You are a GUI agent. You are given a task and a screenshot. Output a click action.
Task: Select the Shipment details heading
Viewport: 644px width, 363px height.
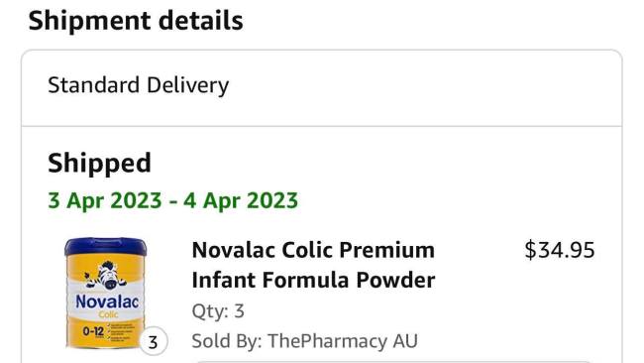click(x=136, y=21)
